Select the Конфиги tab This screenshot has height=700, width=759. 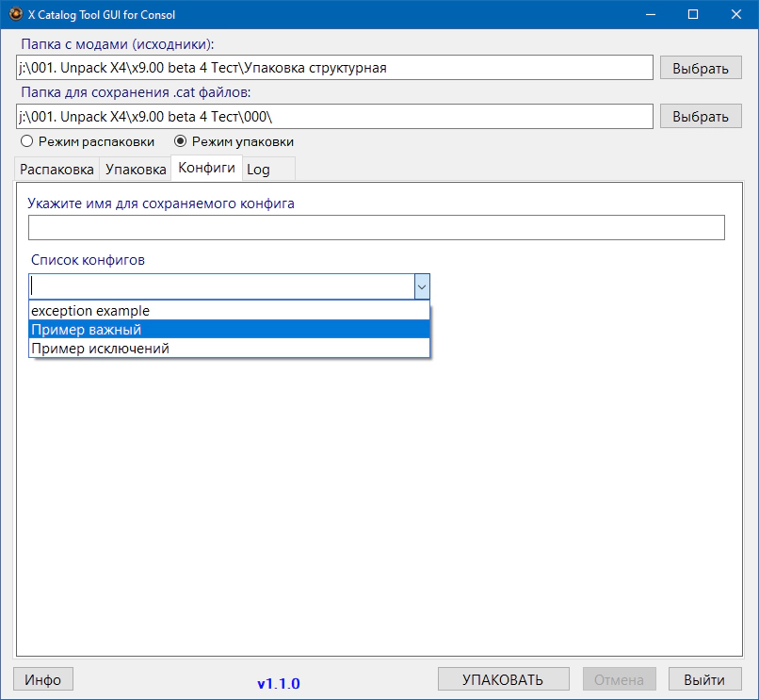coord(206,169)
